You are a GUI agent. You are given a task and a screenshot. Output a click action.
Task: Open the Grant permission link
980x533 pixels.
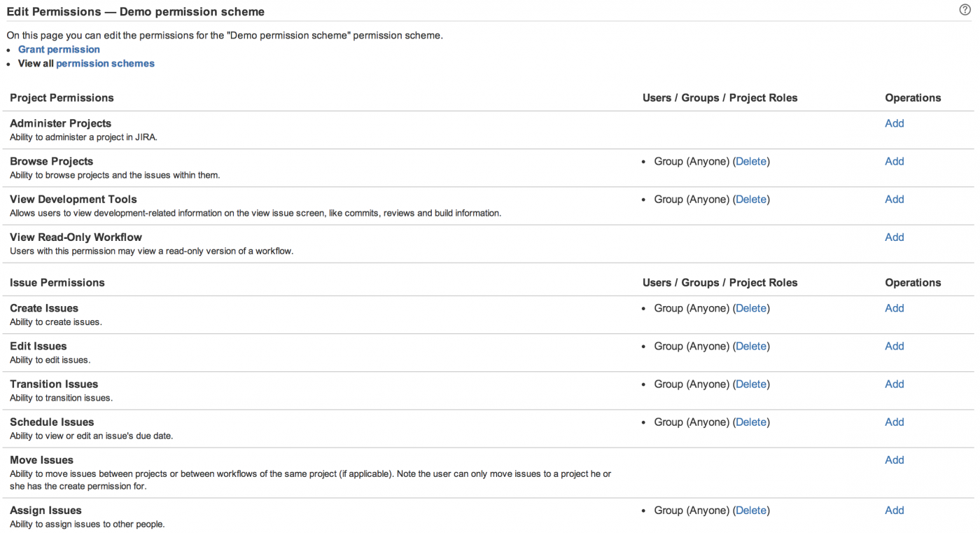(x=59, y=50)
